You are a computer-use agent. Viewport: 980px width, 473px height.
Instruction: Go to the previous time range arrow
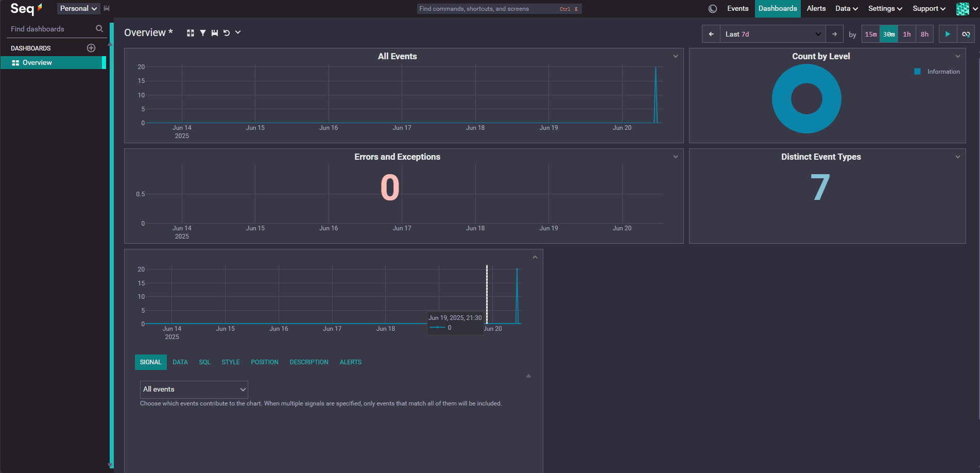coord(711,34)
